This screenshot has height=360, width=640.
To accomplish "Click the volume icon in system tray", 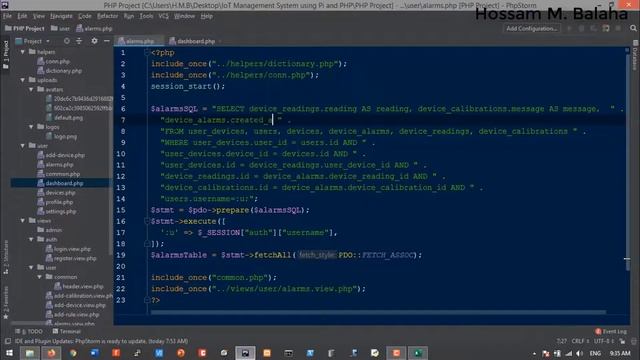I will (x=580, y=353).
